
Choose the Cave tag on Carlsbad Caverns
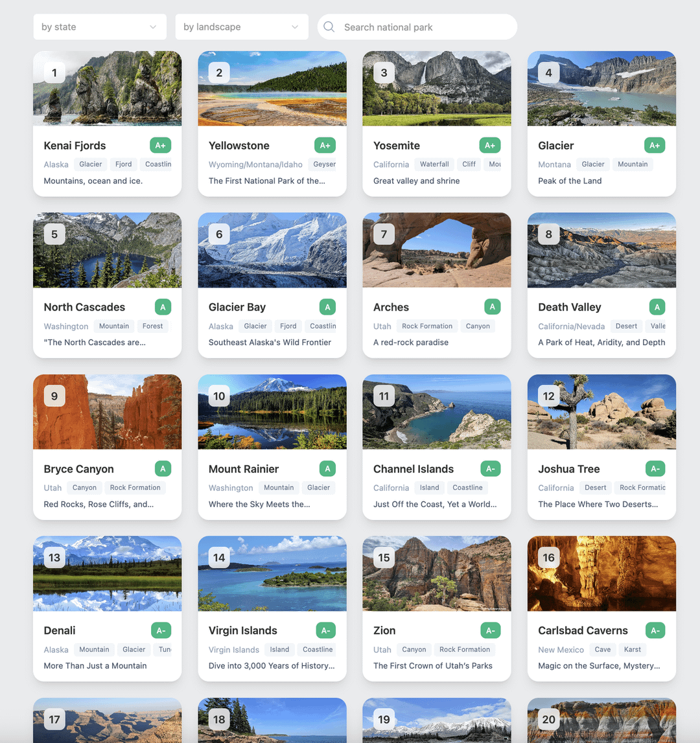coord(603,649)
